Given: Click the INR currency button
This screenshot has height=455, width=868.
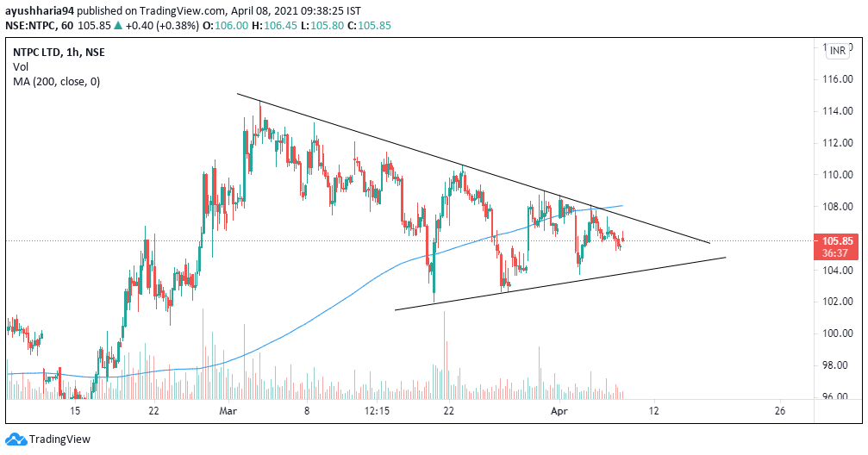Looking at the screenshot, I should click(x=838, y=50).
